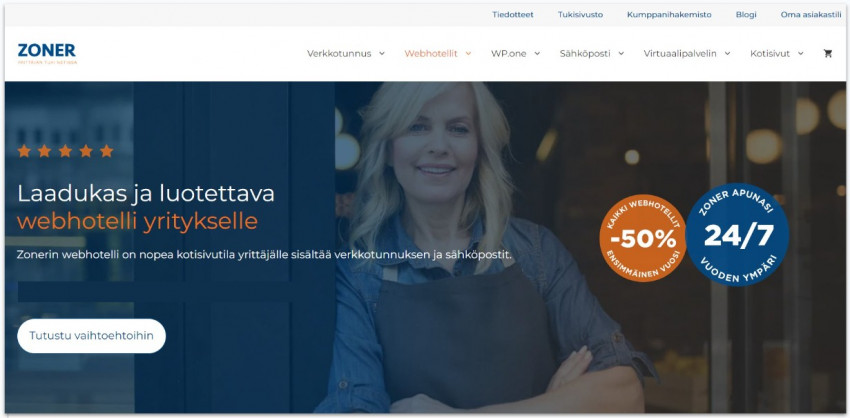Expand the Sähköposti dropdown chevron
Screen dimensions: 850x418
[621, 54]
